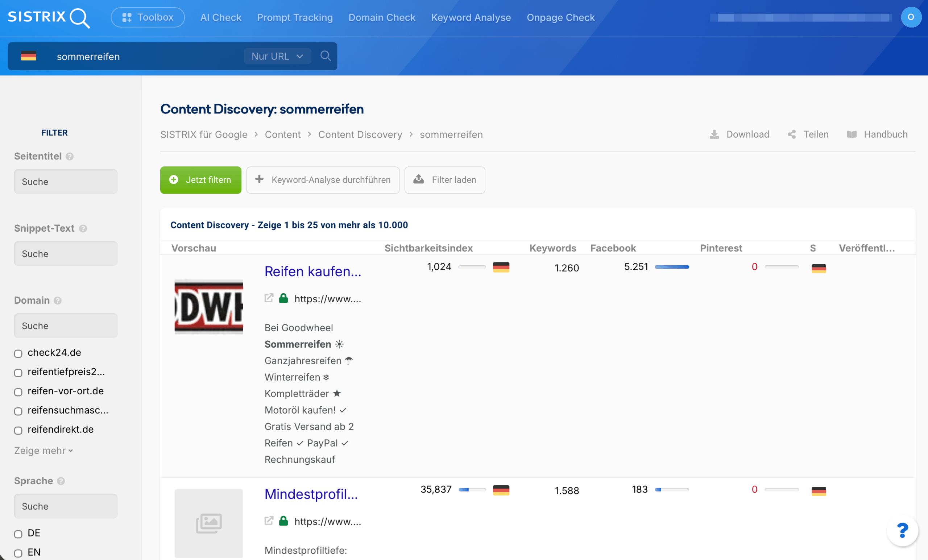Click the Domain Suche field
Image resolution: width=928 pixels, height=560 pixels.
pos(66,326)
